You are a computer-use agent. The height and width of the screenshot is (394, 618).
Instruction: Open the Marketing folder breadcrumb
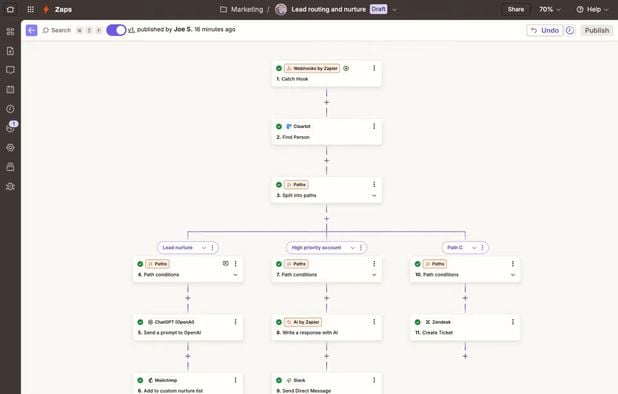tap(241, 9)
